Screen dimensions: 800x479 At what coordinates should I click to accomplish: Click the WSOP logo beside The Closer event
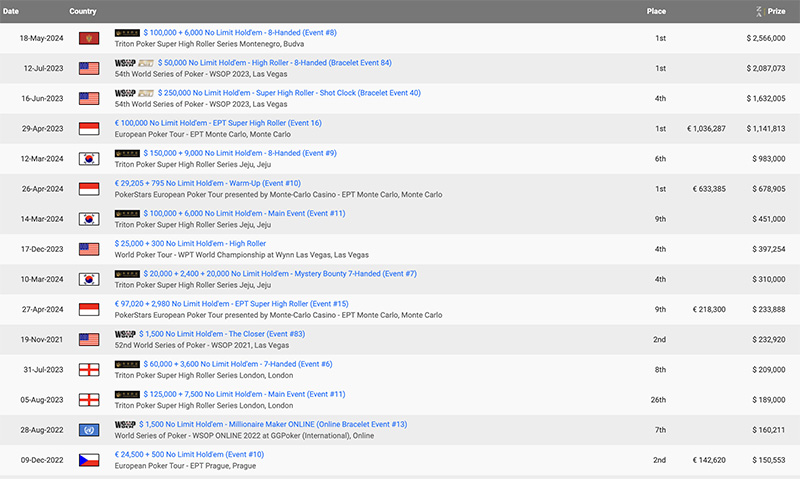[x=125, y=333]
